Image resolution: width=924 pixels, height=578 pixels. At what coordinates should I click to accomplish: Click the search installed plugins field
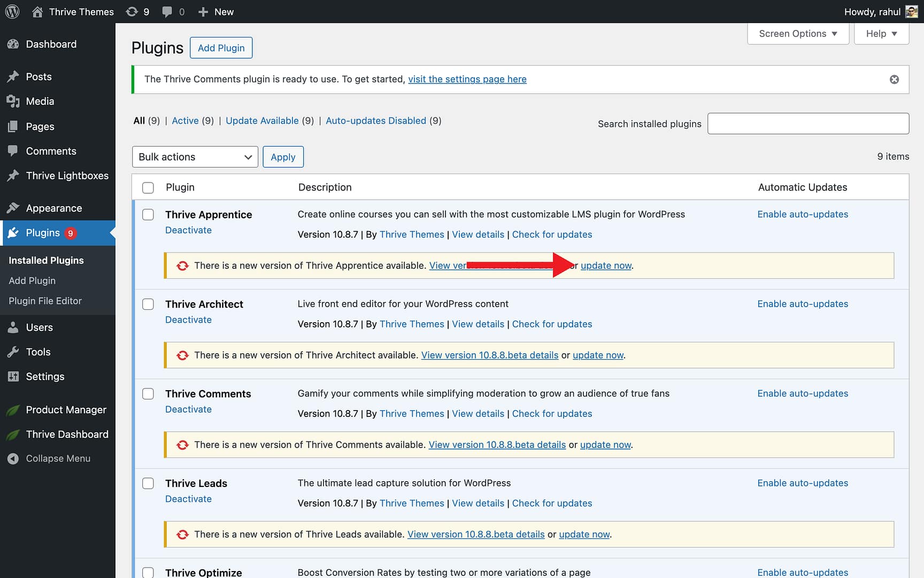(808, 124)
